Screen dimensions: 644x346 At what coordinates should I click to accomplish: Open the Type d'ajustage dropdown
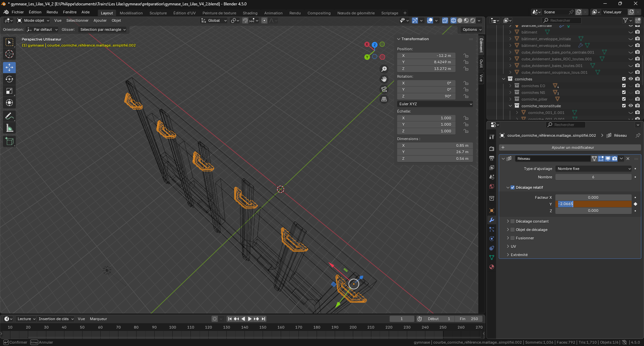click(593, 169)
